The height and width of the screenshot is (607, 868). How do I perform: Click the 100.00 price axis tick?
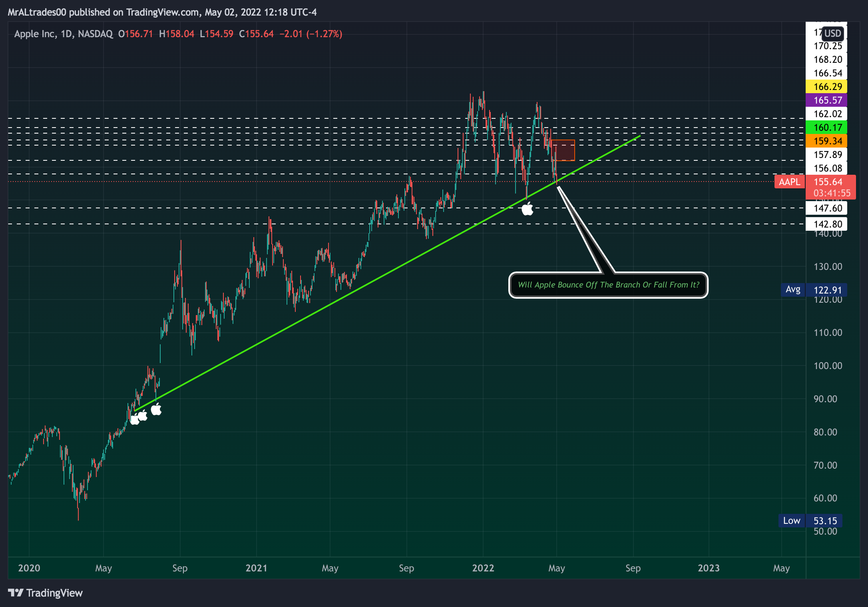pos(828,365)
